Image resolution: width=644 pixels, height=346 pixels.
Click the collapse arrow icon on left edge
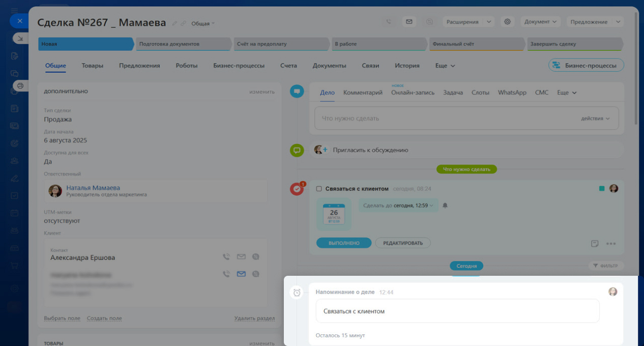pyautogui.click(x=20, y=38)
